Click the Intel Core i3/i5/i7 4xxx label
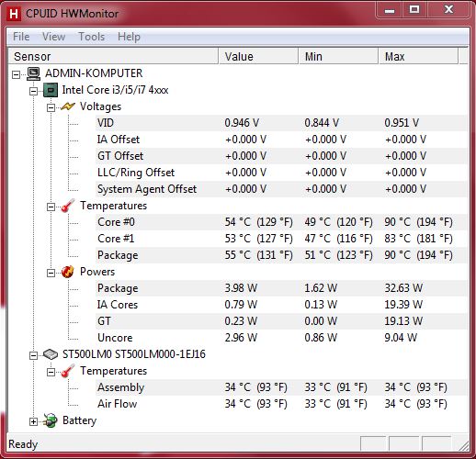 point(115,90)
